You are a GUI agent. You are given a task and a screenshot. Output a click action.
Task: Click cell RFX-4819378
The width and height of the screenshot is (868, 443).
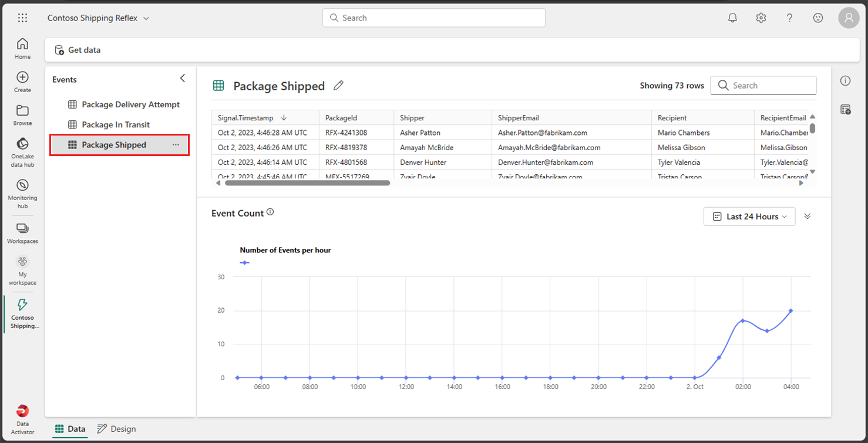(355, 147)
